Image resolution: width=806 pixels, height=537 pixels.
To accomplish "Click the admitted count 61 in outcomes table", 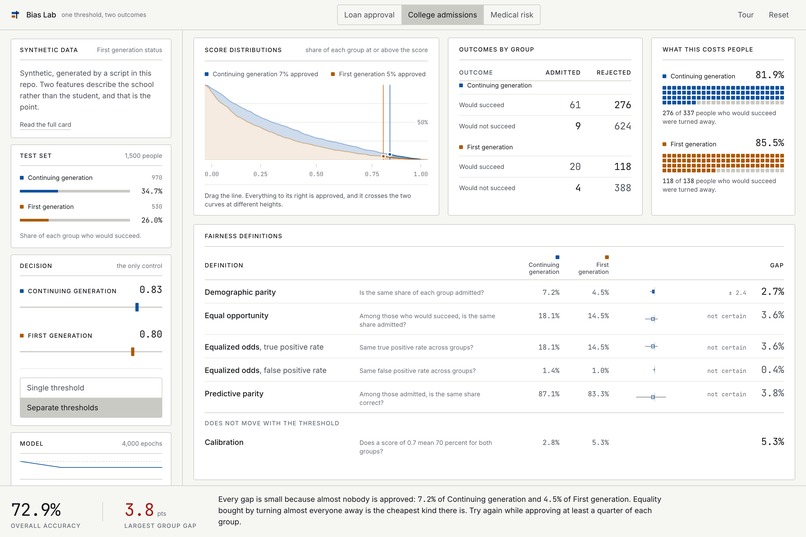I will [575, 105].
